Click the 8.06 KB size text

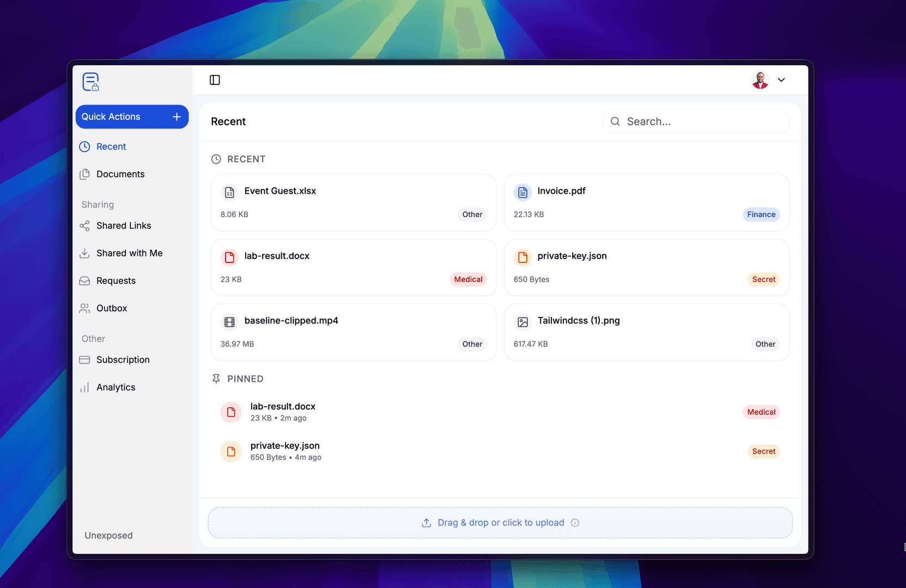(234, 215)
